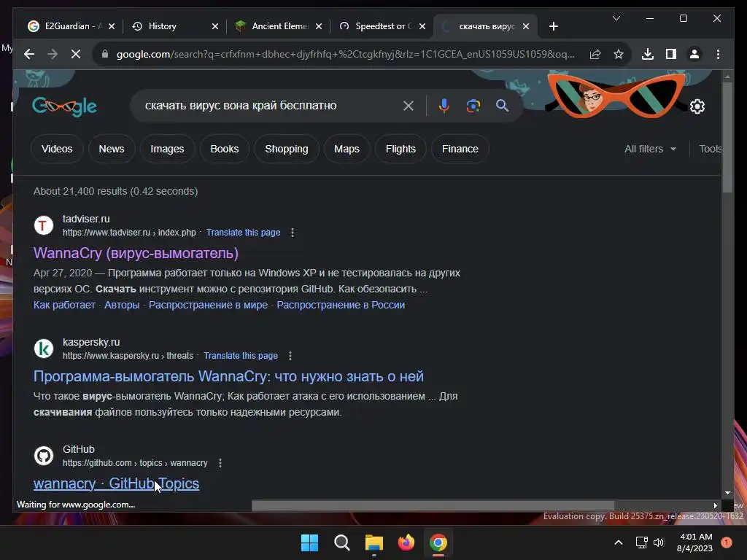Open WannaCry (вирус-вымогатель) result

click(136, 253)
